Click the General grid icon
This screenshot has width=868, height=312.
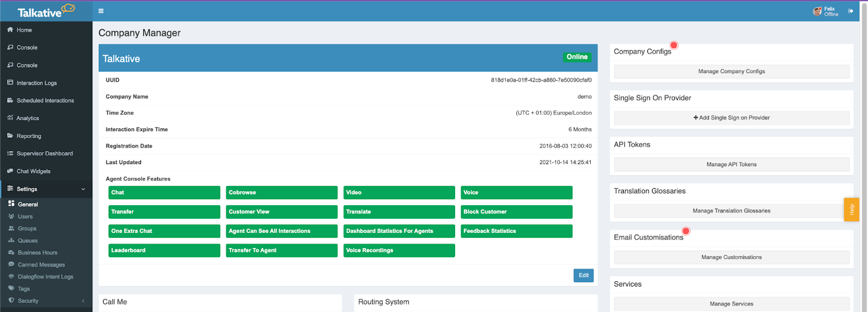11,204
